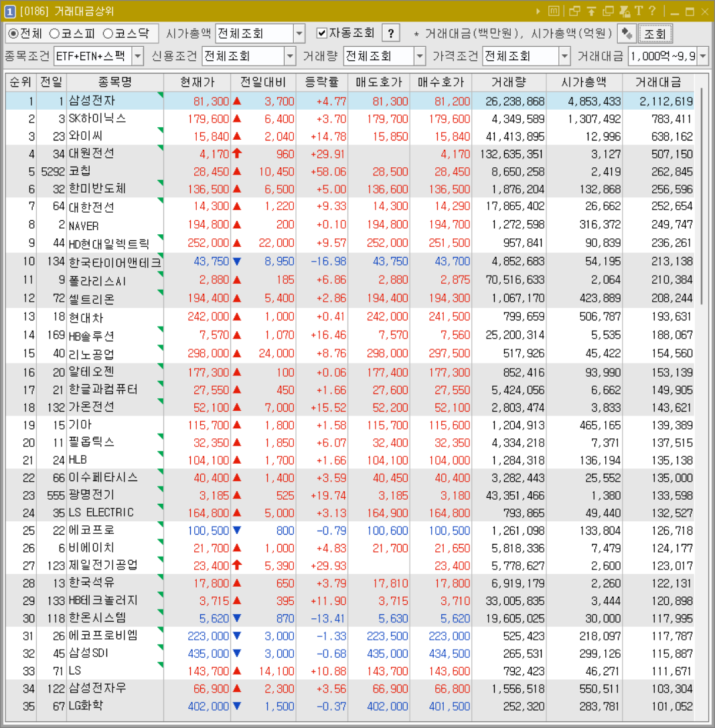This screenshot has height=728, width=715.
Task: Select the 코칩 stock name
Action: point(80,171)
